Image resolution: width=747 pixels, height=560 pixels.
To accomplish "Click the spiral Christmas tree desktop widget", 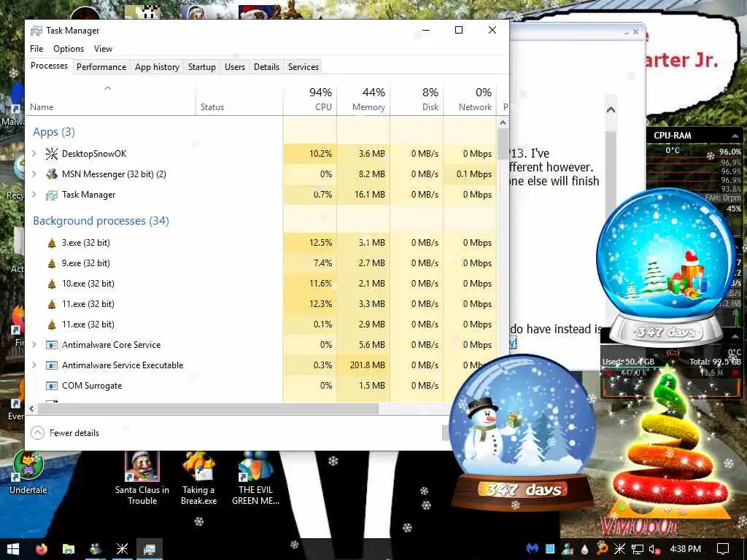I will pos(670,443).
